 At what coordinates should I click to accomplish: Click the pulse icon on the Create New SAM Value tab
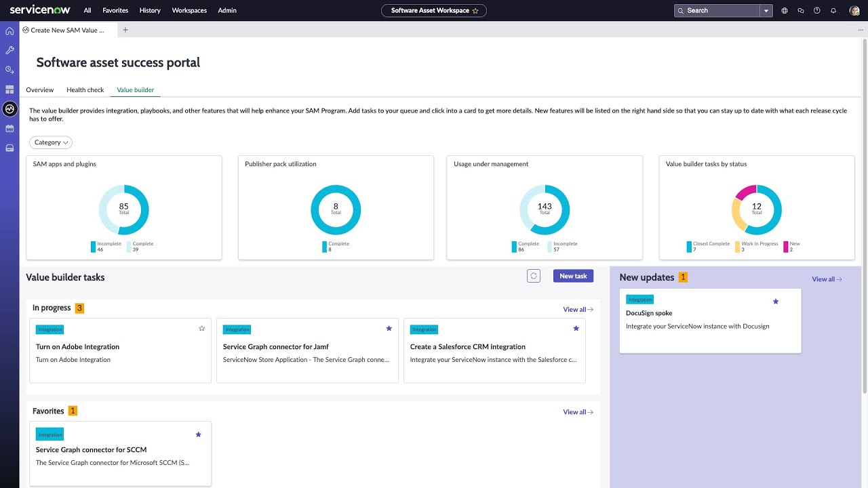[x=26, y=30]
